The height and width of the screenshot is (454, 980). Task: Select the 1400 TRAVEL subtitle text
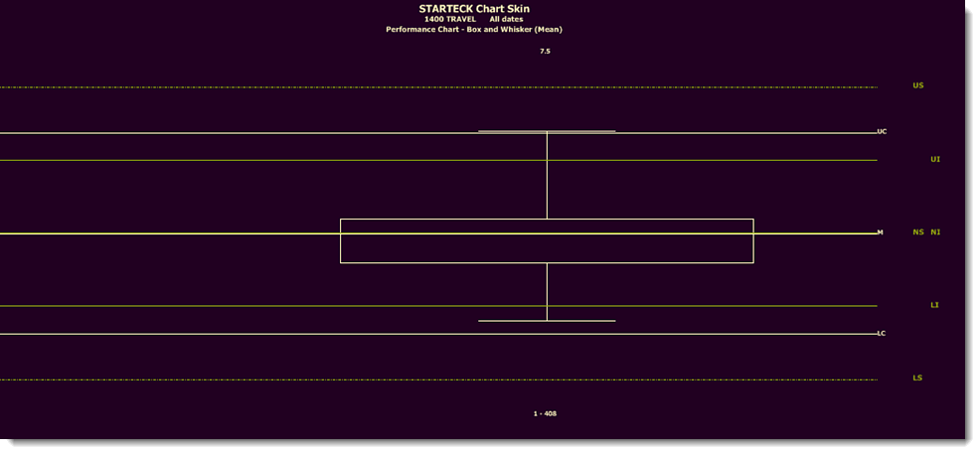coord(449,19)
